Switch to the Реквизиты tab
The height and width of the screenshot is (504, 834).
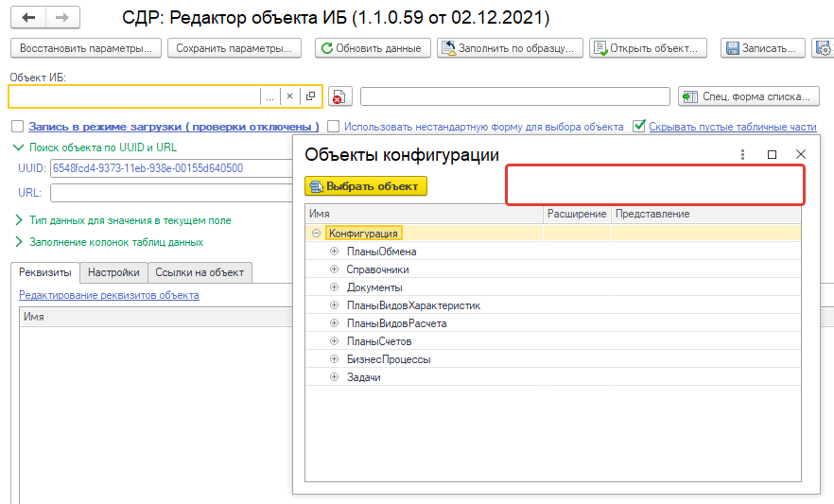pos(45,272)
